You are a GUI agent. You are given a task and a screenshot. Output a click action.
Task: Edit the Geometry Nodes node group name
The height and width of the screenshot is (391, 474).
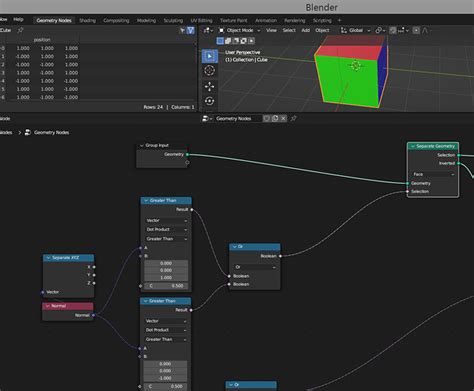tap(237, 118)
